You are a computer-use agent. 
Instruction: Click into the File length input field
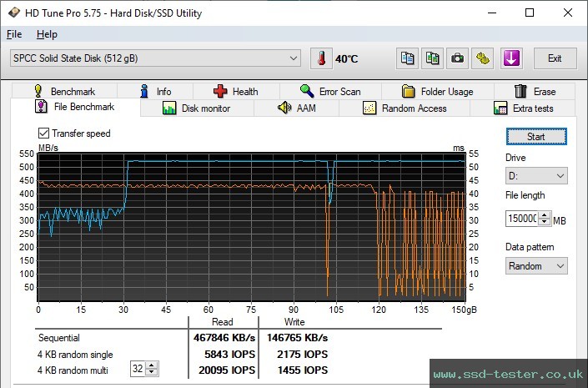click(x=522, y=219)
